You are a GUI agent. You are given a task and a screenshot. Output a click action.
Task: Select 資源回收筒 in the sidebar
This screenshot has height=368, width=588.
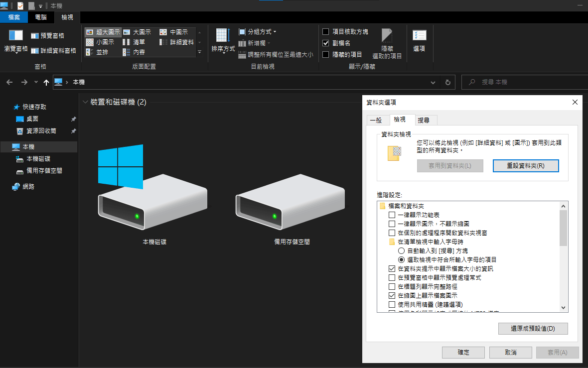36,131
